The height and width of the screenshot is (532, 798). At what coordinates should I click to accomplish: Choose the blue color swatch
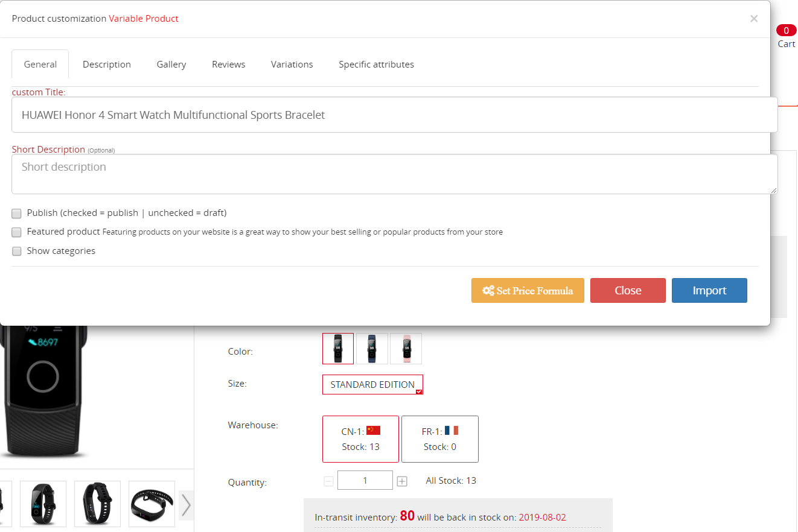pos(372,349)
